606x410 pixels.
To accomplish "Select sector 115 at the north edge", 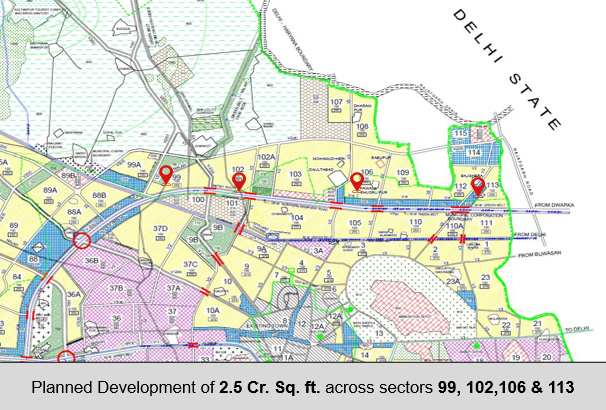I will (461, 133).
